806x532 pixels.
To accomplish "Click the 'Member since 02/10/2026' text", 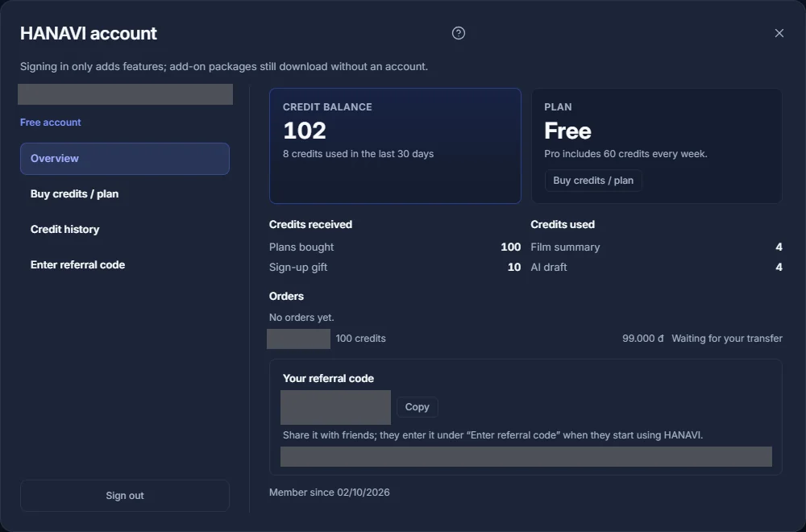I will 330,493.
